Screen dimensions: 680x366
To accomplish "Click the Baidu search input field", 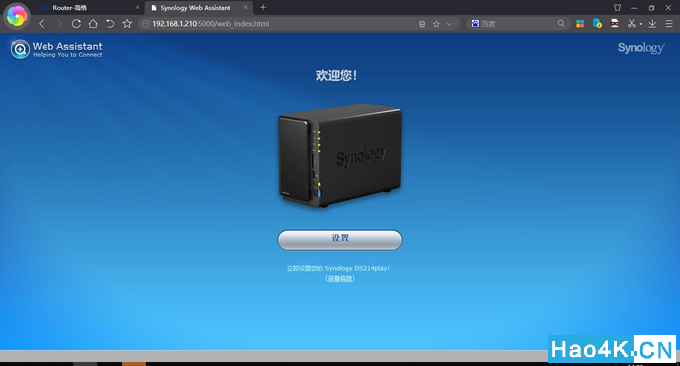I will pos(518,24).
